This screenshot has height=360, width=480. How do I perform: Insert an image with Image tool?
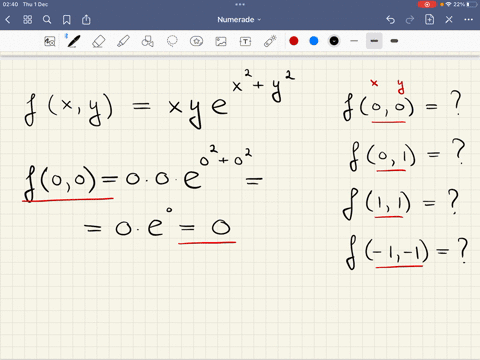[221, 41]
